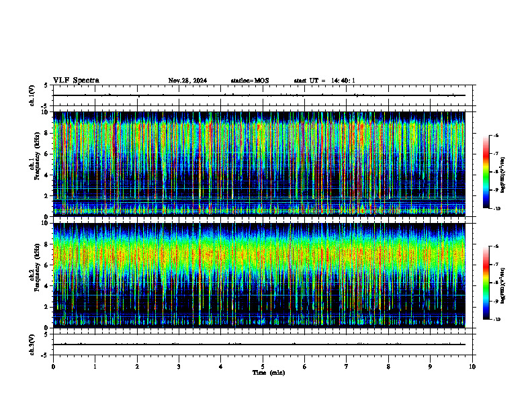The width and height of the screenshot is (532, 411).
Task: Click tick label "9" on the Time axis
Action: pos(430,367)
